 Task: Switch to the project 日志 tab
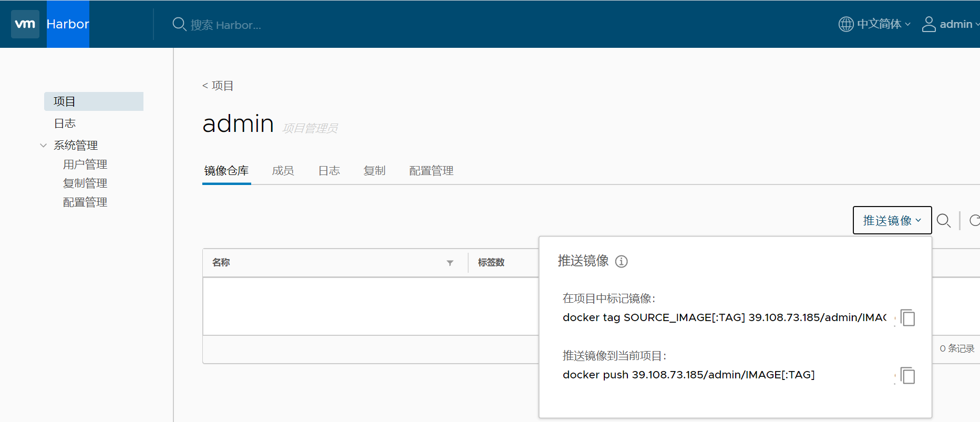pyautogui.click(x=329, y=171)
